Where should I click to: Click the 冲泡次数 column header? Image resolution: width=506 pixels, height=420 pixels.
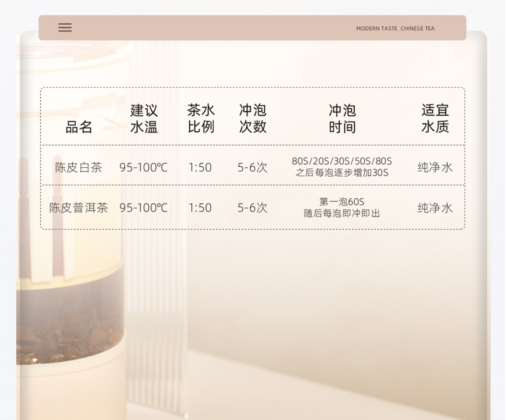coord(253,119)
